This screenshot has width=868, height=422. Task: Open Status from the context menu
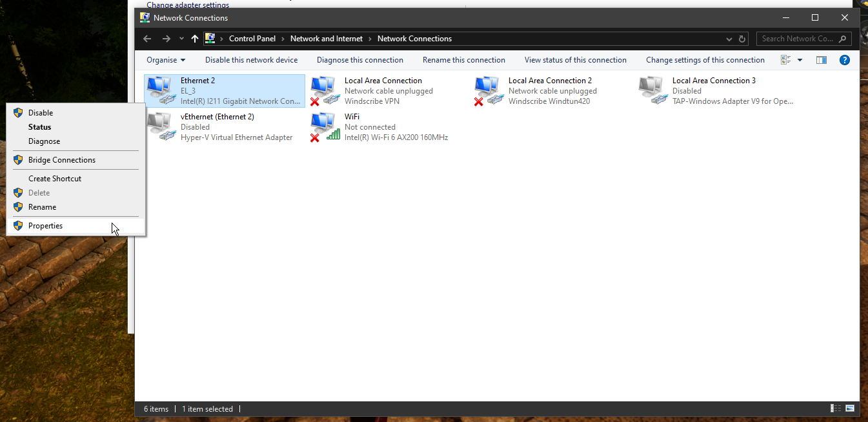click(76, 127)
